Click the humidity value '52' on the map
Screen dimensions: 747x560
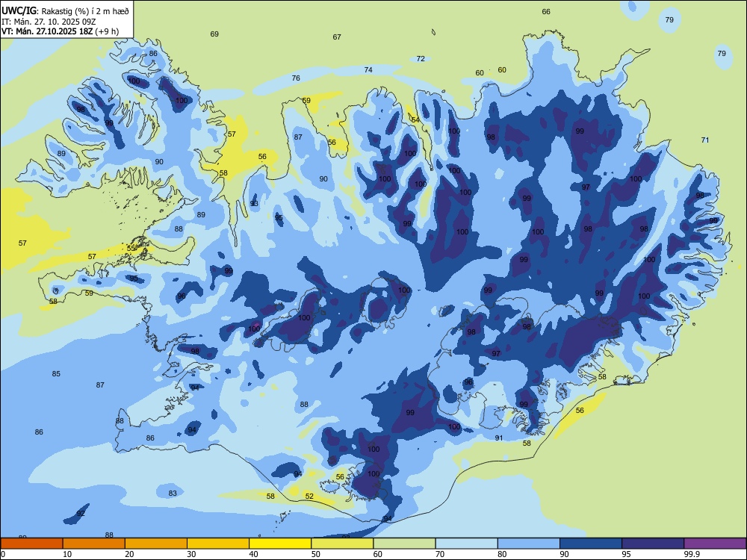[309, 497]
